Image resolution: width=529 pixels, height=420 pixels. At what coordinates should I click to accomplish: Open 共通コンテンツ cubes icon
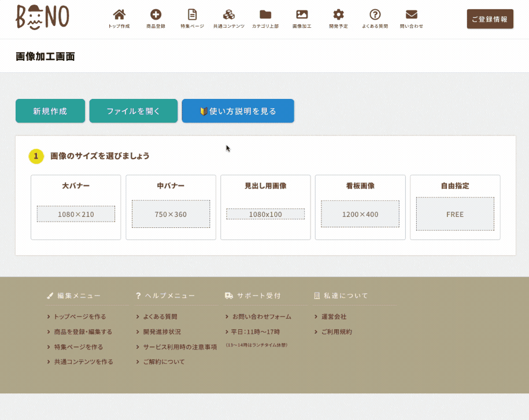[228, 15]
